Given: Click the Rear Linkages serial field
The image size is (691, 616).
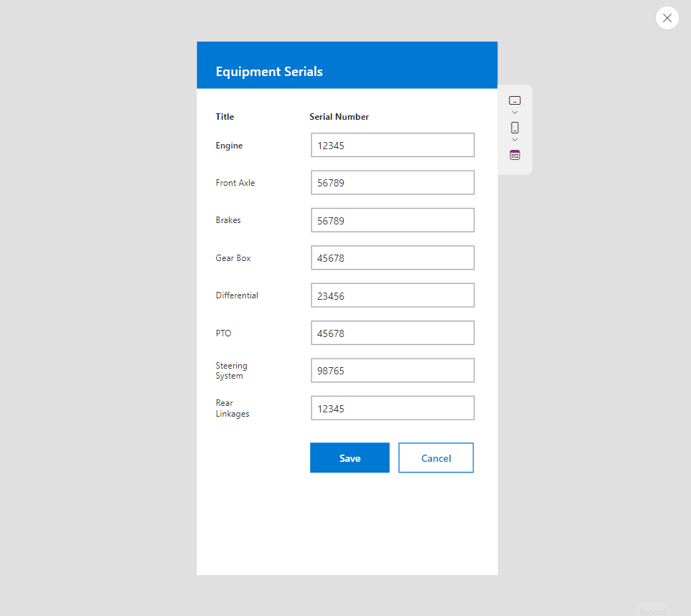Looking at the screenshot, I should (392, 407).
